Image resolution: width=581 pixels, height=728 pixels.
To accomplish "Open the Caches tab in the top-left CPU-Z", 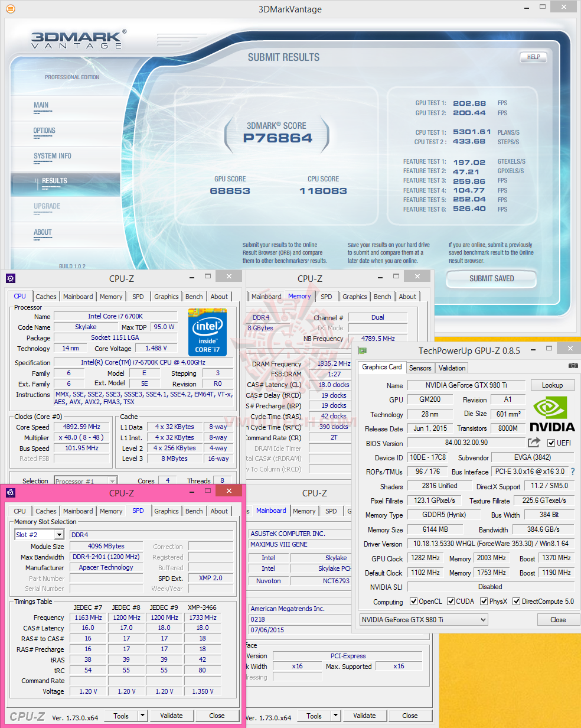I will click(x=46, y=297).
